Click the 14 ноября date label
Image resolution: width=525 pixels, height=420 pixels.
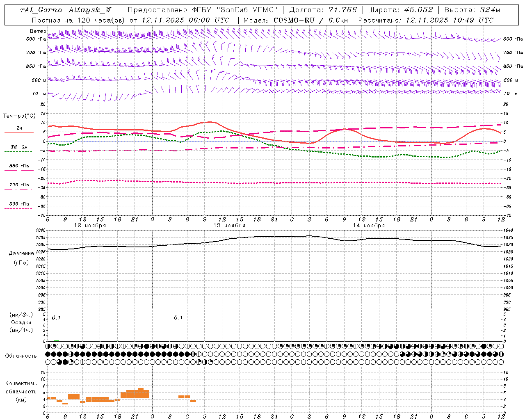pos(369,226)
